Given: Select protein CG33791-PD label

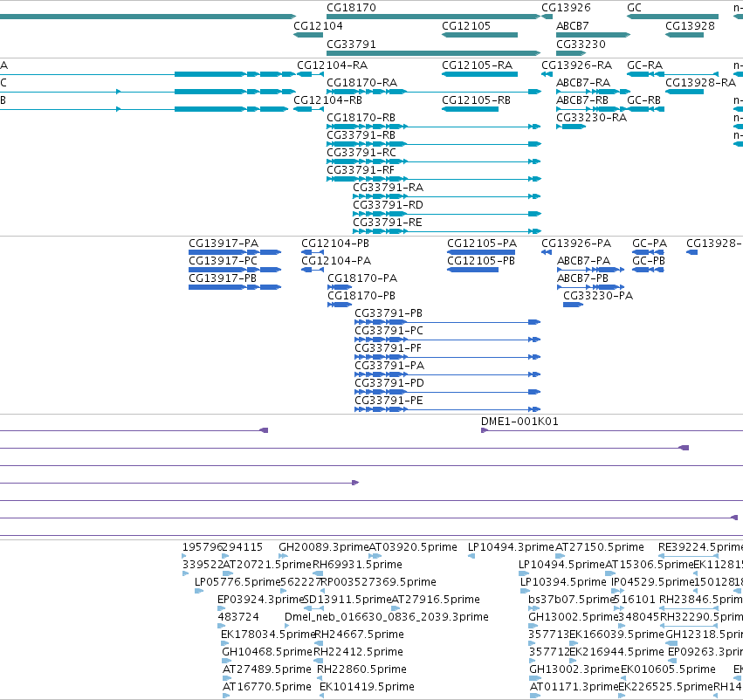Looking at the screenshot, I should 389,383.
